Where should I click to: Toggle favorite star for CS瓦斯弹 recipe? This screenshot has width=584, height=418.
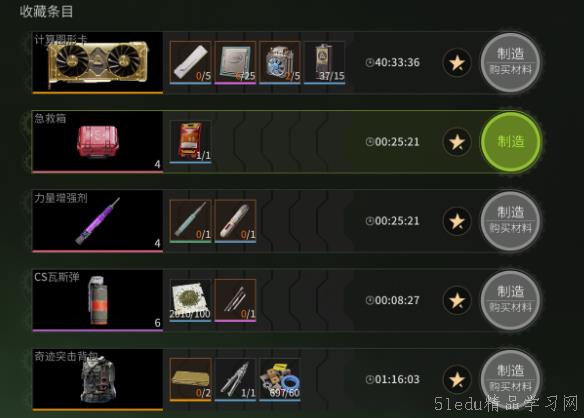[x=457, y=300]
